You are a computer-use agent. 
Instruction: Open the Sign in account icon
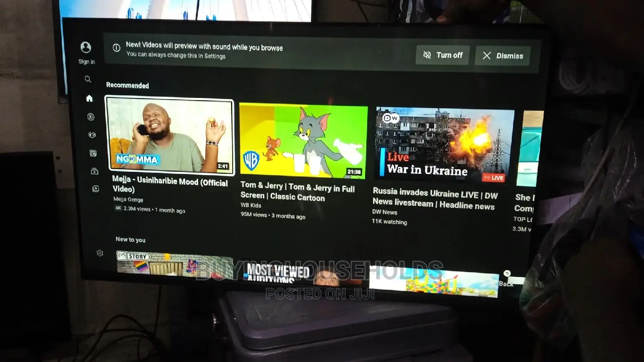pyautogui.click(x=86, y=47)
